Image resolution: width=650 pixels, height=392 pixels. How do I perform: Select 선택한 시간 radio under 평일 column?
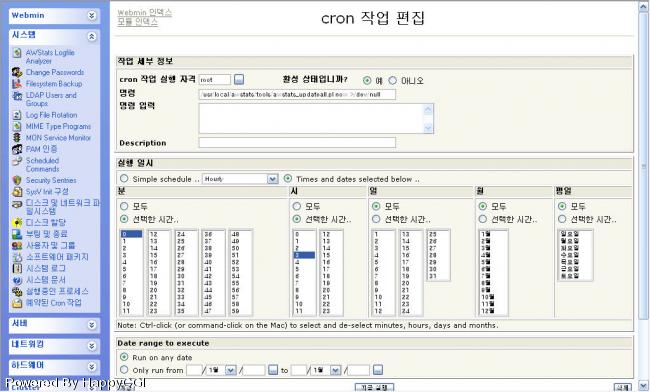pyautogui.click(x=562, y=218)
